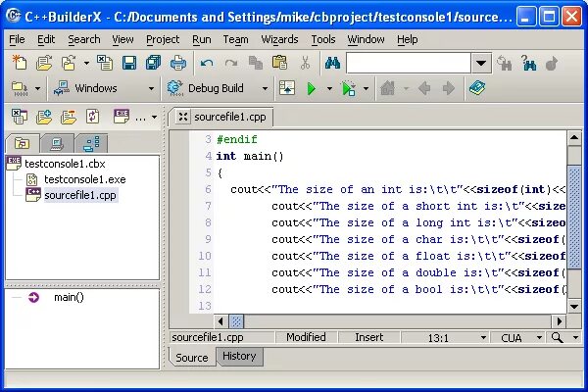This screenshot has width=588, height=392.
Task: Click the Replace binoculars icon
Action: (505, 63)
